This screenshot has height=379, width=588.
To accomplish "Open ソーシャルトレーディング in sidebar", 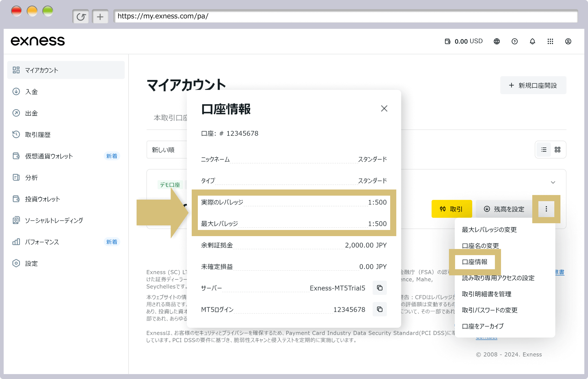I will coord(66,220).
